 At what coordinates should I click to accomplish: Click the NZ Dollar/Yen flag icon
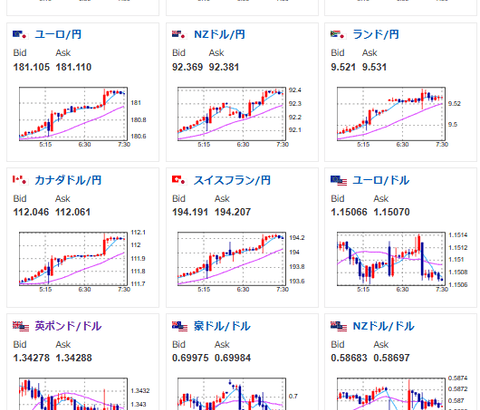click(179, 34)
